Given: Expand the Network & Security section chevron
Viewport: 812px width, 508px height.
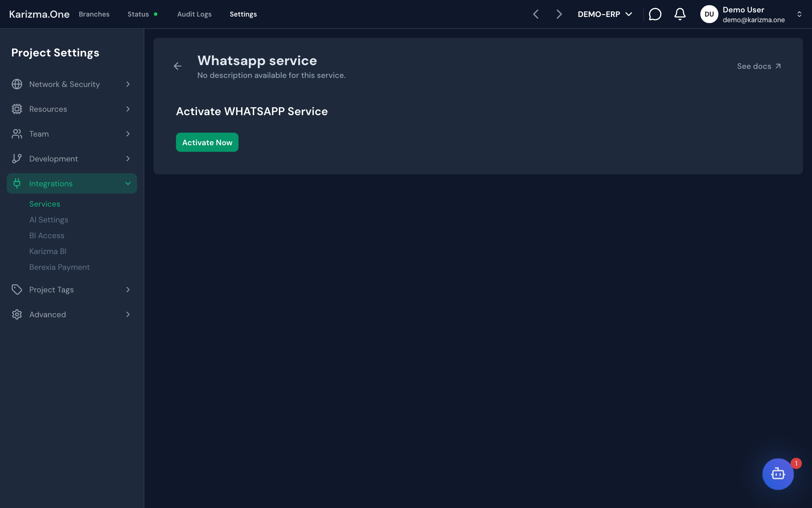Looking at the screenshot, I should [128, 84].
